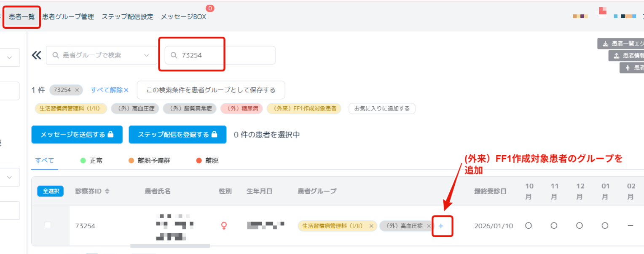Click the 患者氏名 column header
This screenshot has height=254, width=644.
[158, 191]
